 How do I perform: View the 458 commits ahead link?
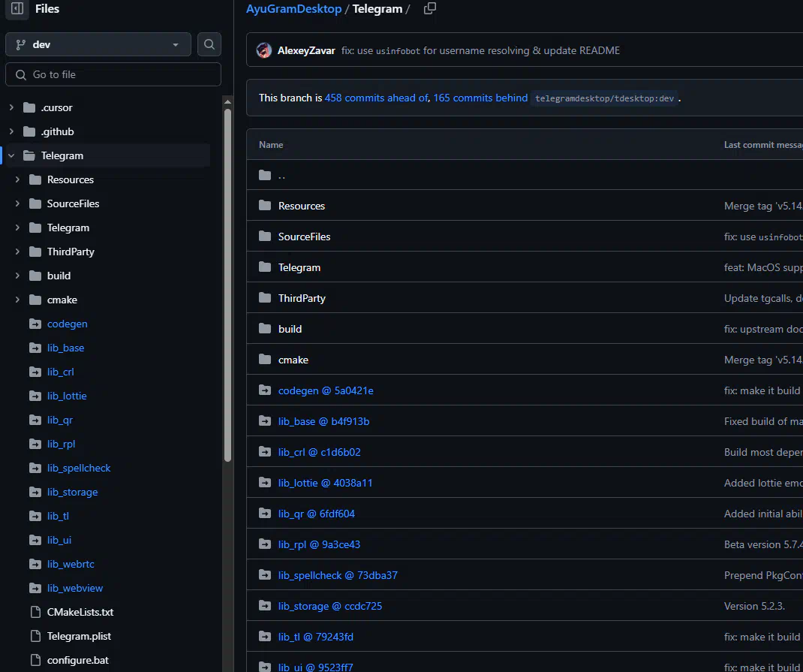click(376, 98)
